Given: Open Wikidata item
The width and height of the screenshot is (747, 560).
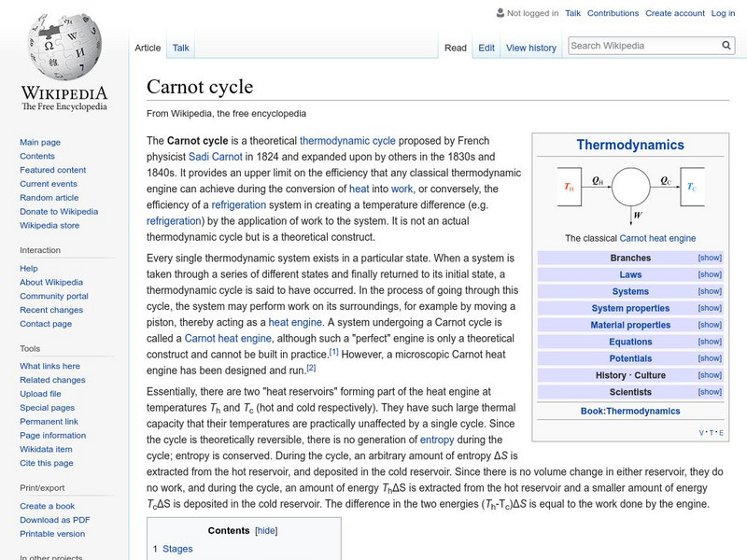Looking at the screenshot, I should point(46,449).
